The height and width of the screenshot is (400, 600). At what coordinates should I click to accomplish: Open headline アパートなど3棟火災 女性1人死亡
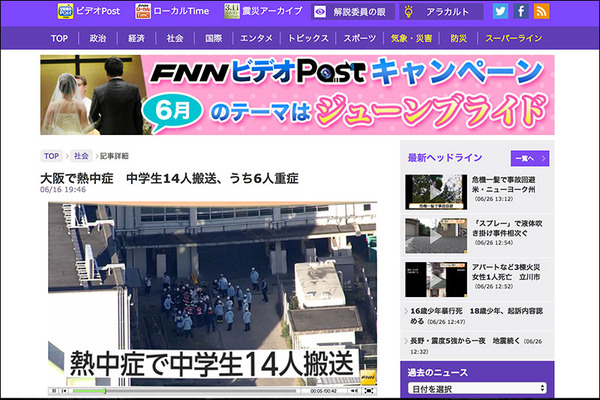point(506,272)
